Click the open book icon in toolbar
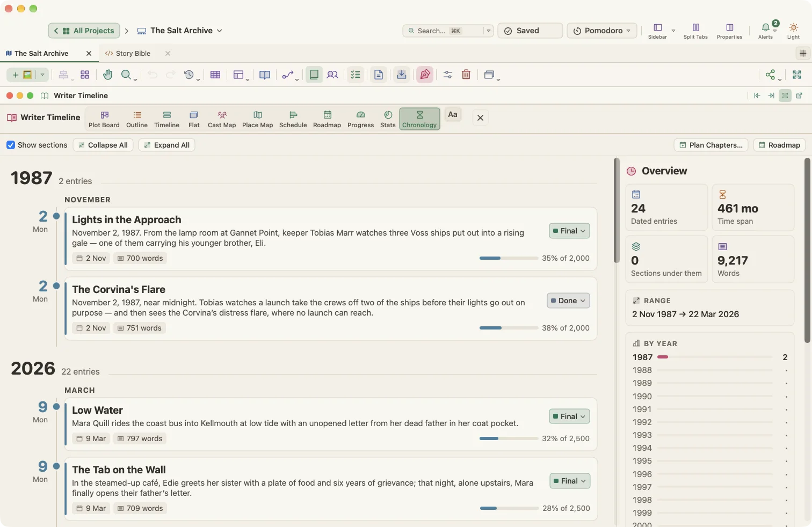812x527 pixels. [x=265, y=75]
